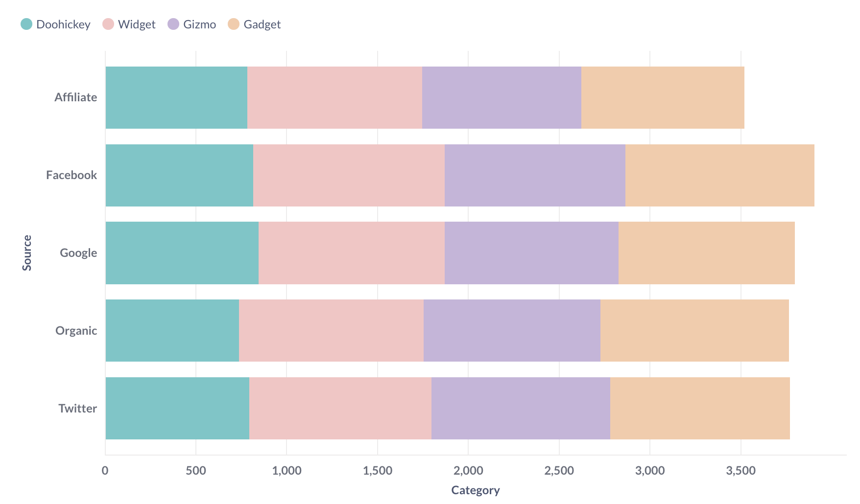Click the Gadget legend color dot
This screenshot has width=860, height=504.
(x=234, y=24)
